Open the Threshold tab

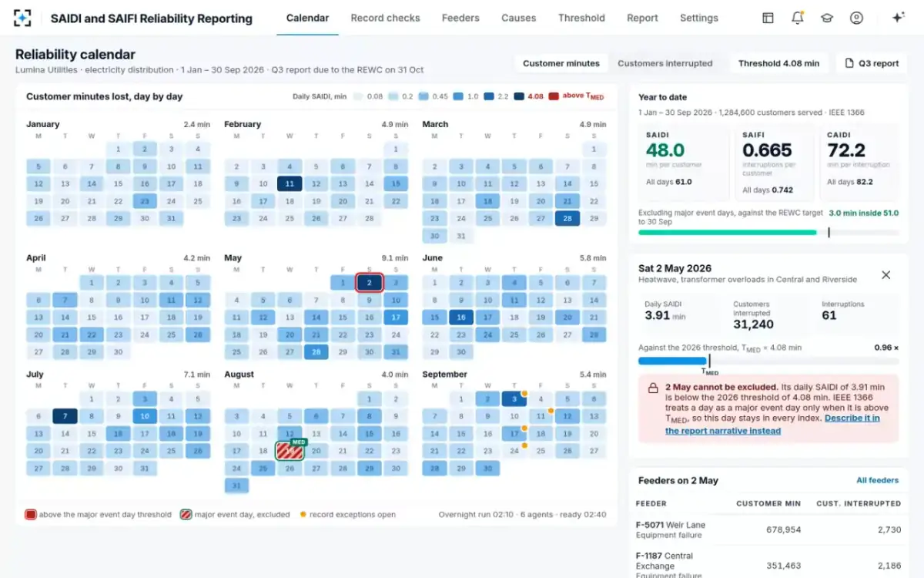pyautogui.click(x=581, y=18)
